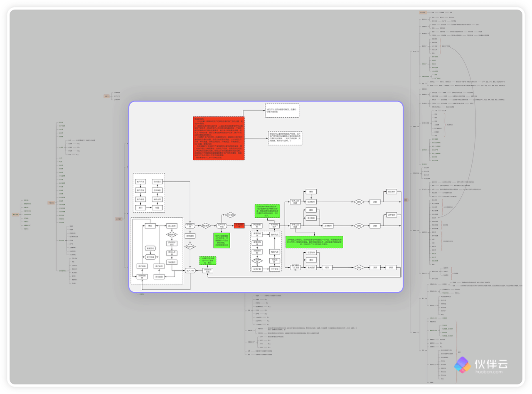Select the 拼装 node
The width and height of the screenshot is (532, 394).
pos(391,268)
